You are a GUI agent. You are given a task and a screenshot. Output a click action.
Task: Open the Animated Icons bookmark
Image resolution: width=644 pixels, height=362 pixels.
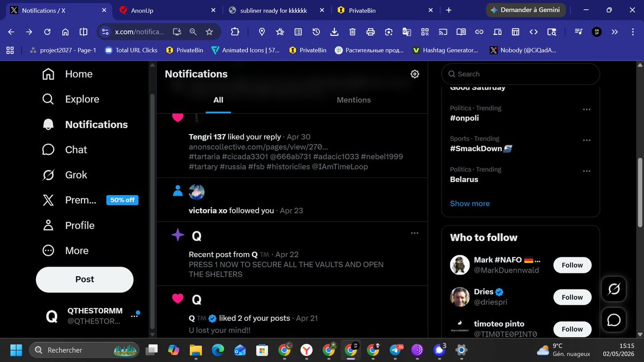(x=245, y=50)
